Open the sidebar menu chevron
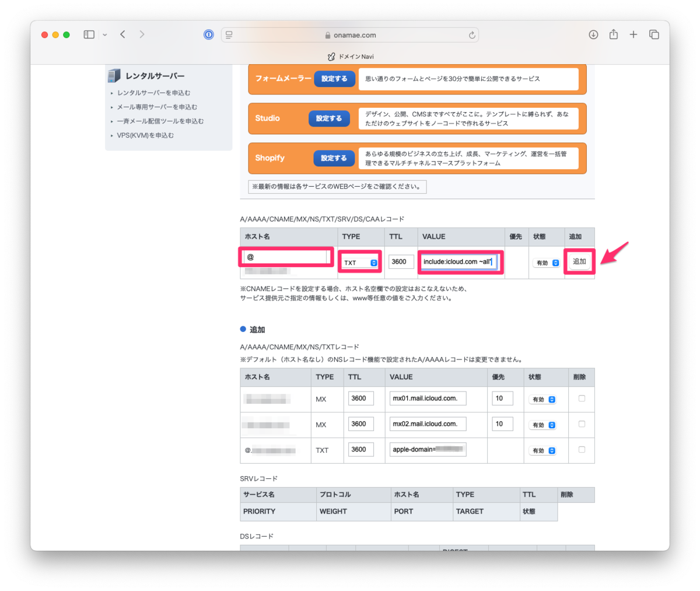Screen dimensions: 700x591 105,35
